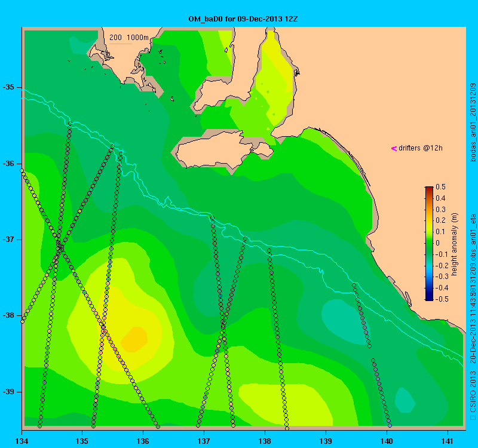Click the '0.4' colorbar tick label

(440, 198)
